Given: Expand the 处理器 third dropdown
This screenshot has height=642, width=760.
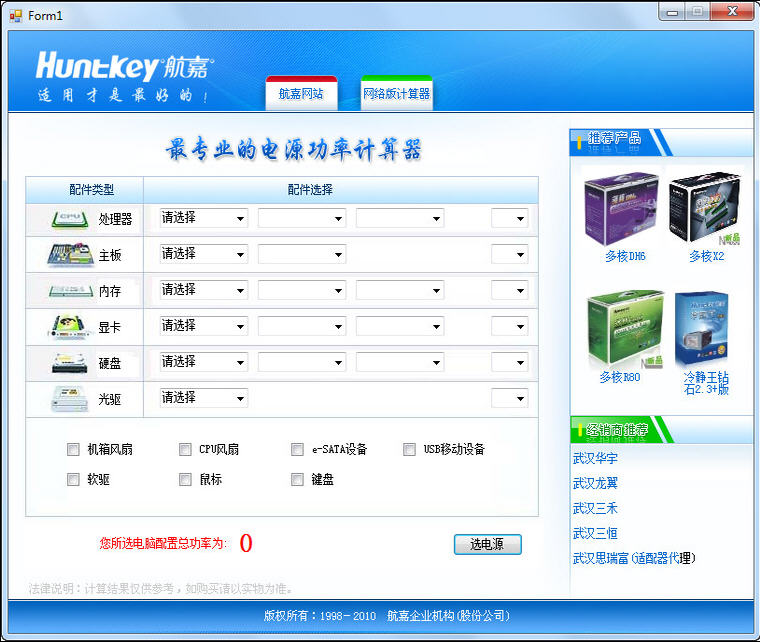Looking at the screenshot, I should pos(400,218).
